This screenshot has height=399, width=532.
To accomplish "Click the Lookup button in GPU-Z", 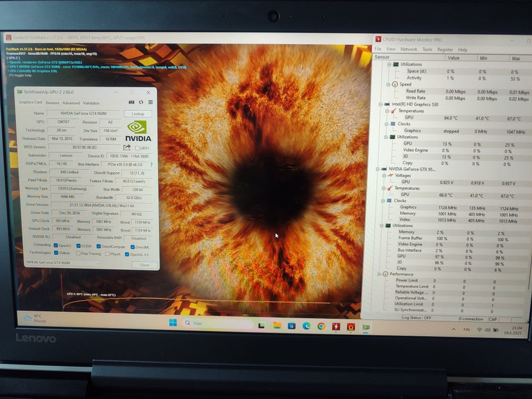I will 138,114.
